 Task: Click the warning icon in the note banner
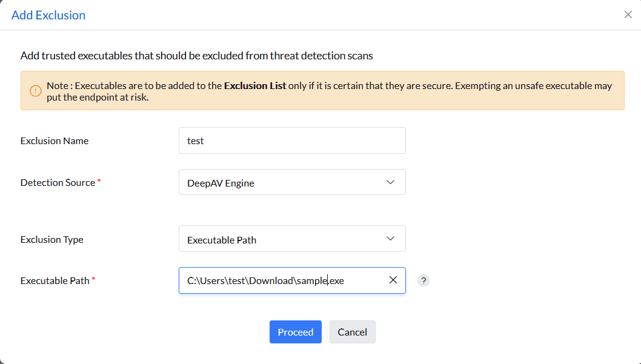[x=36, y=91]
